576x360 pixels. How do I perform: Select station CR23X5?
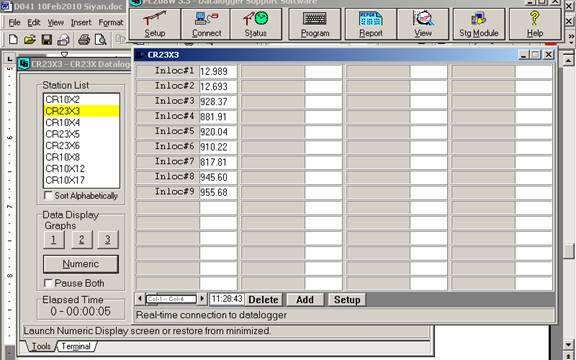(x=81, y=134)
